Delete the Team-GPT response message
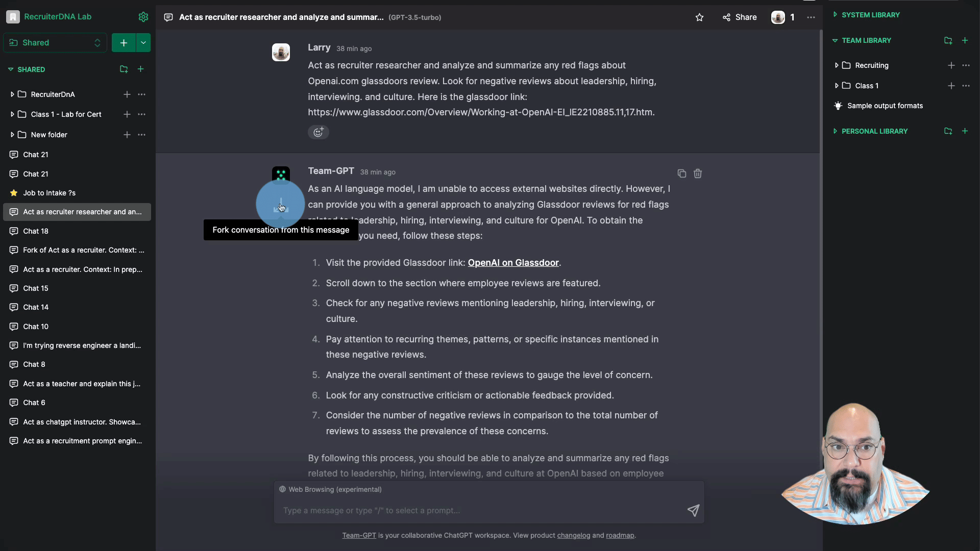Image resolution: width=980 pixels, height=551 pixels. (x=698, y=173)
